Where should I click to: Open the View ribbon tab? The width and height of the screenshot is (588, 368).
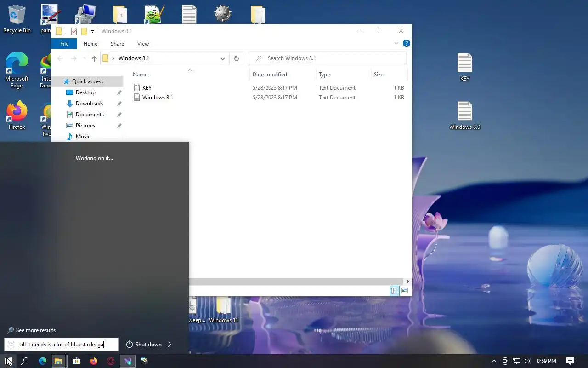[x=143, y=44]
